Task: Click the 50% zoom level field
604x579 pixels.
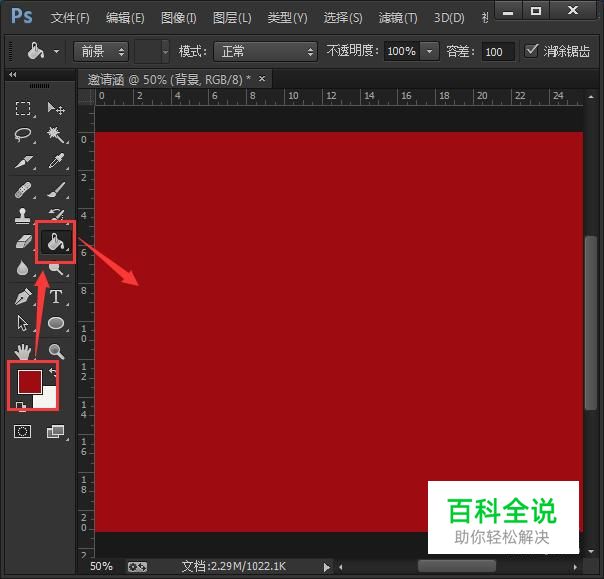Action: click(x=101, y=566)
